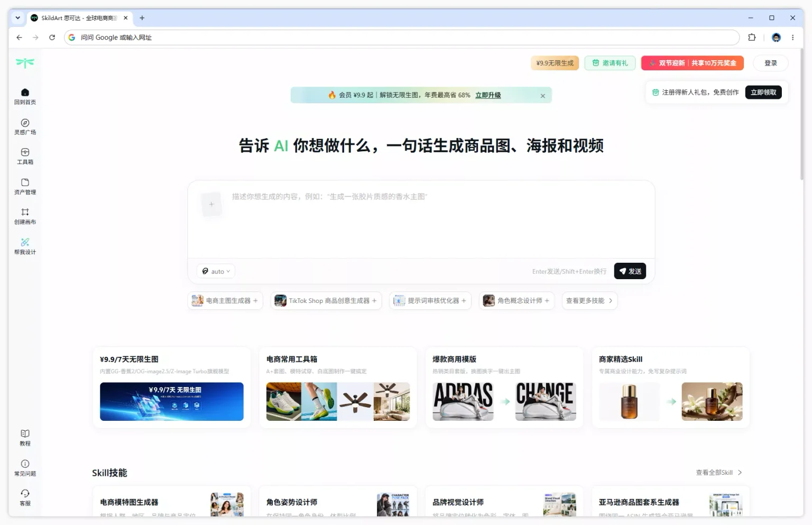
Task: Open the 商家精选Skill card
Action: pos(670,388)
